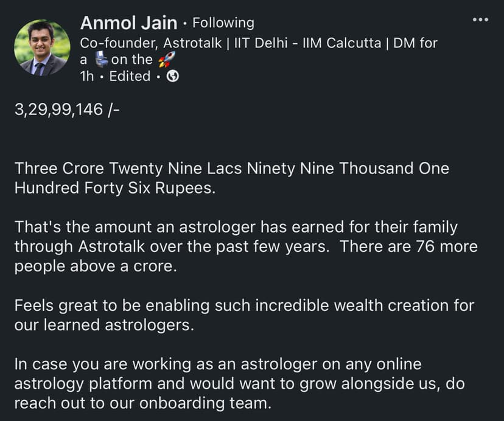
Task: Click the 'Hundred Forty Six Rupees.' line
Action: (115, 187)
